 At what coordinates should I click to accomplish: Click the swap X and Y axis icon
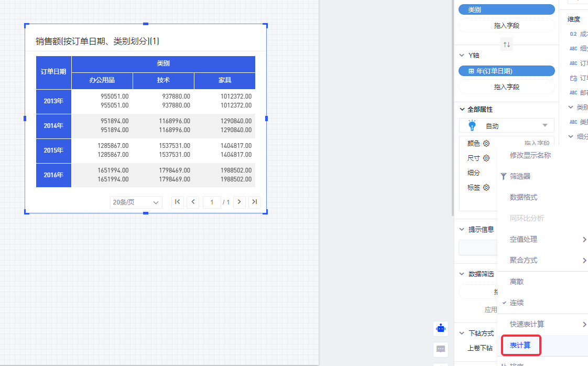[506, 45]
